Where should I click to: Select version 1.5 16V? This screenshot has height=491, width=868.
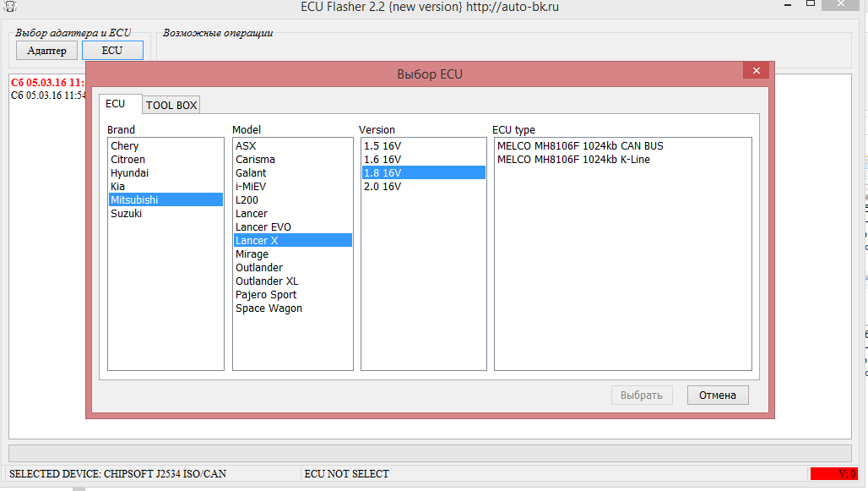[424, 145]
